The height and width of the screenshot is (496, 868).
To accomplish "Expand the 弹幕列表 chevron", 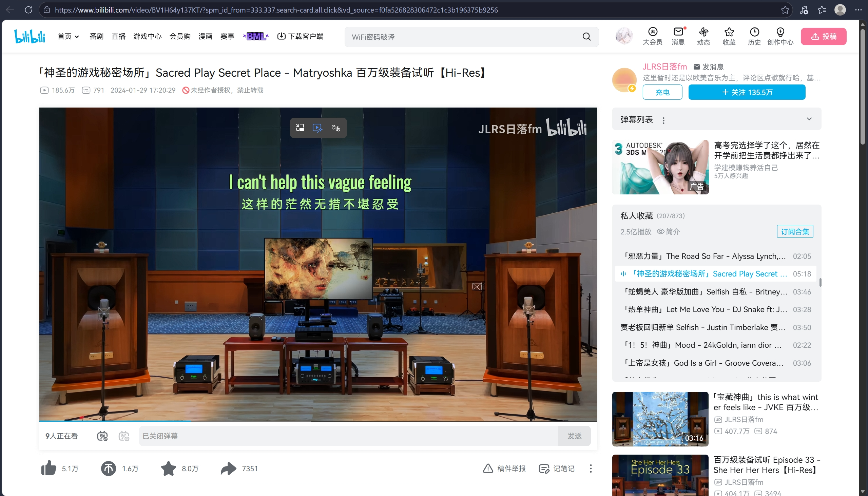I will [x=809, y=119].
